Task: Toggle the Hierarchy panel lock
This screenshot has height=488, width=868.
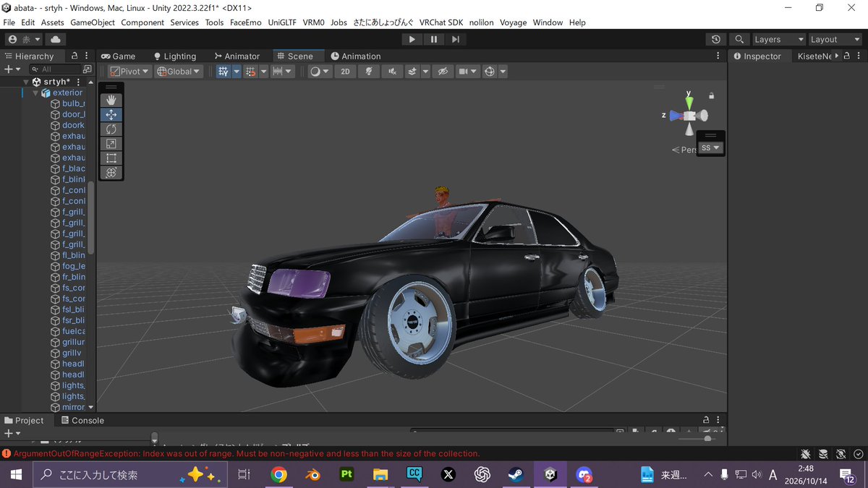Action: tap(74, 56)
